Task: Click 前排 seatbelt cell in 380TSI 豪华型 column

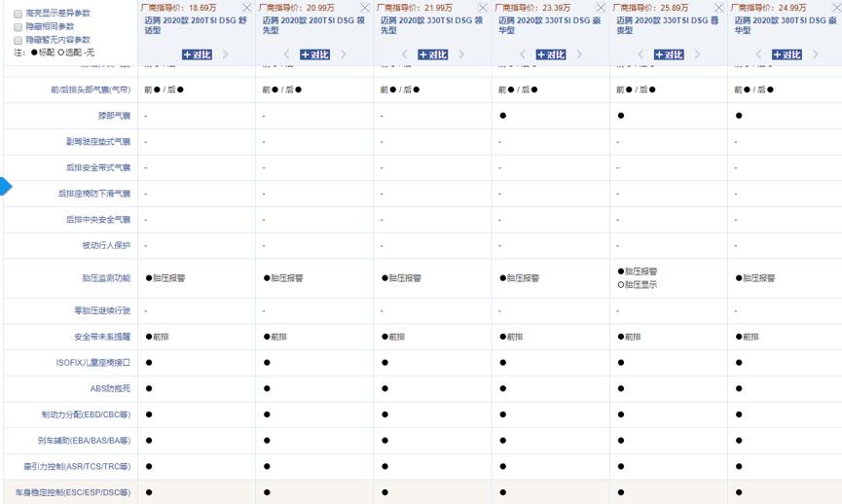Action: point(747,337)
